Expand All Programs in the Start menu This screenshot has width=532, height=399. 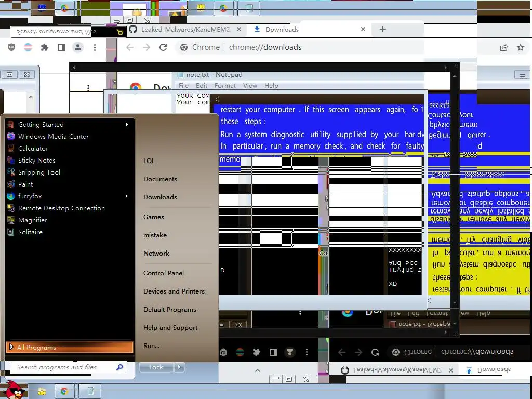[x=69, y=347]
